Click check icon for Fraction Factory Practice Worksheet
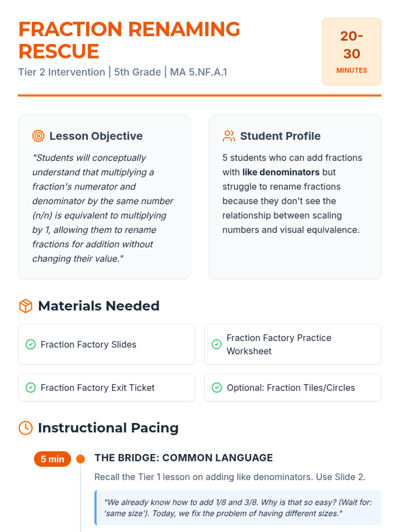The height and width of the screenshot is (532, 399). click(x=217, y=344)
